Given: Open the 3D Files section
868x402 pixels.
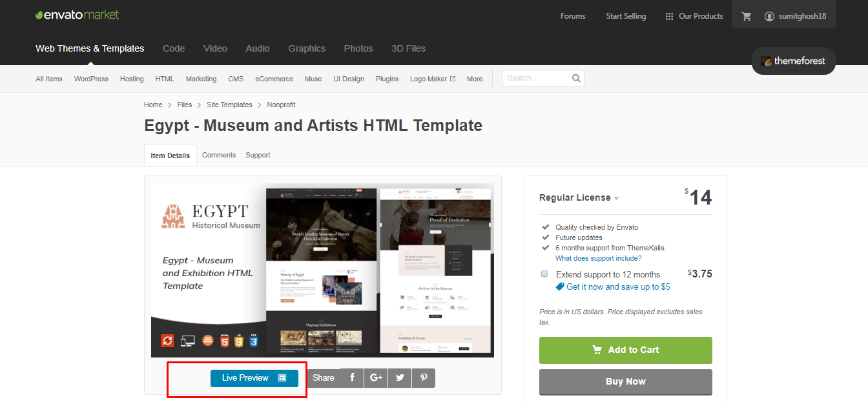Looking at the screenshot, I should point(408,48).
